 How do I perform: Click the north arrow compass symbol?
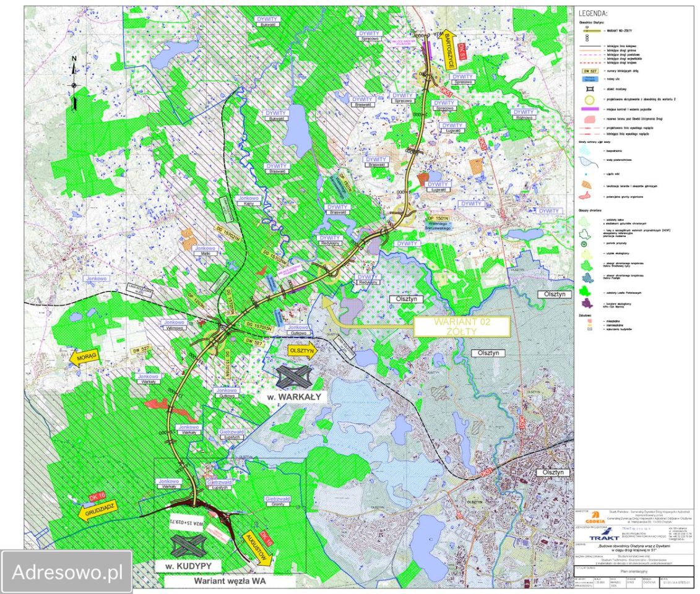74,83
